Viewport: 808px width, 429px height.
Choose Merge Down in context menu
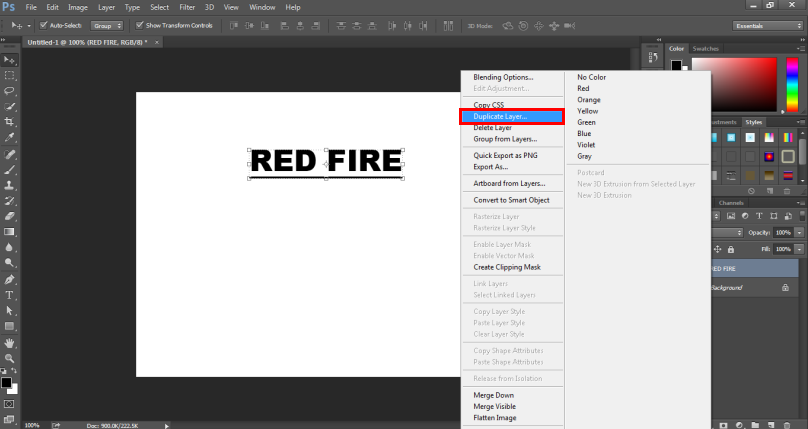494,395
